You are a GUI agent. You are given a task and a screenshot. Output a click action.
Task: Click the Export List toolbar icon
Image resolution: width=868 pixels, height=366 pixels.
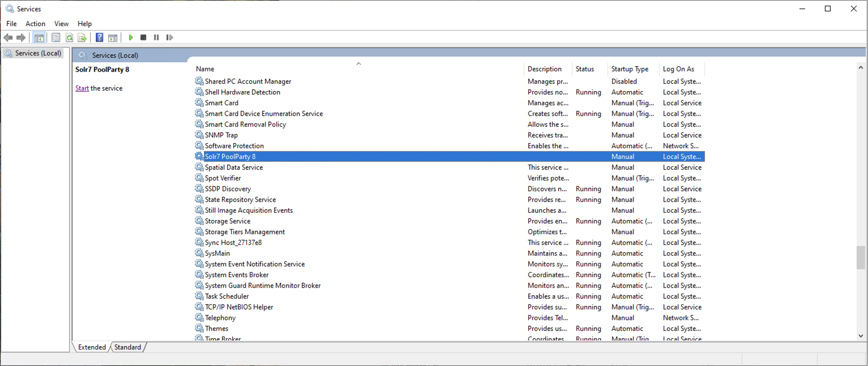tap(82, 37)
